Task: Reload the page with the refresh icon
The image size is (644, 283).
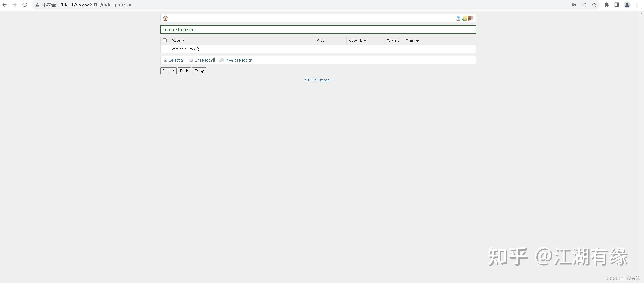Action: click(24, 5)
